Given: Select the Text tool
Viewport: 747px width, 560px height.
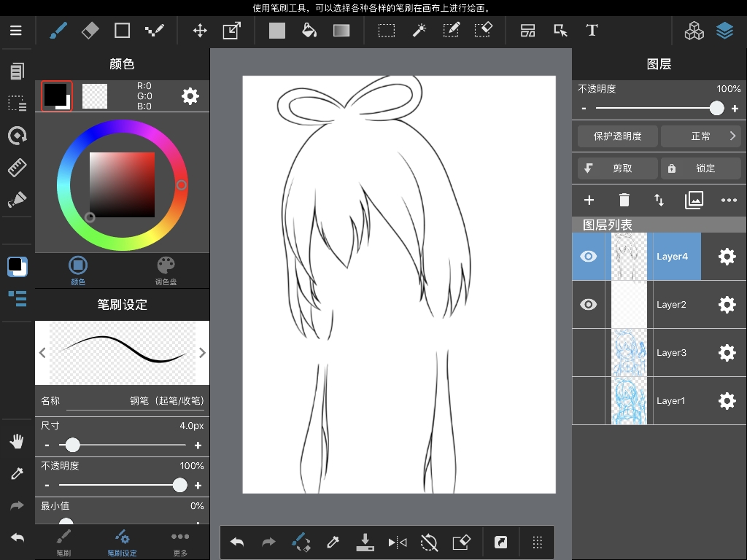Looking at the screenshot, I should coord(592,31).
